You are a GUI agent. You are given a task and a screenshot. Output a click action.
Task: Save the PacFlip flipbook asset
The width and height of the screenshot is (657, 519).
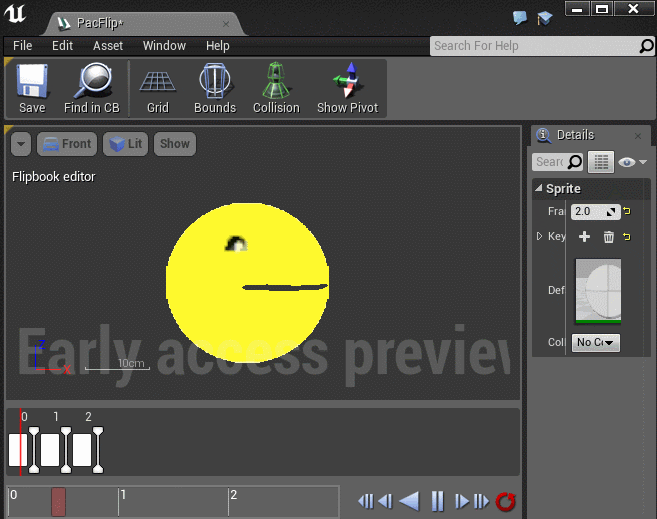click(x=32, y=89)
